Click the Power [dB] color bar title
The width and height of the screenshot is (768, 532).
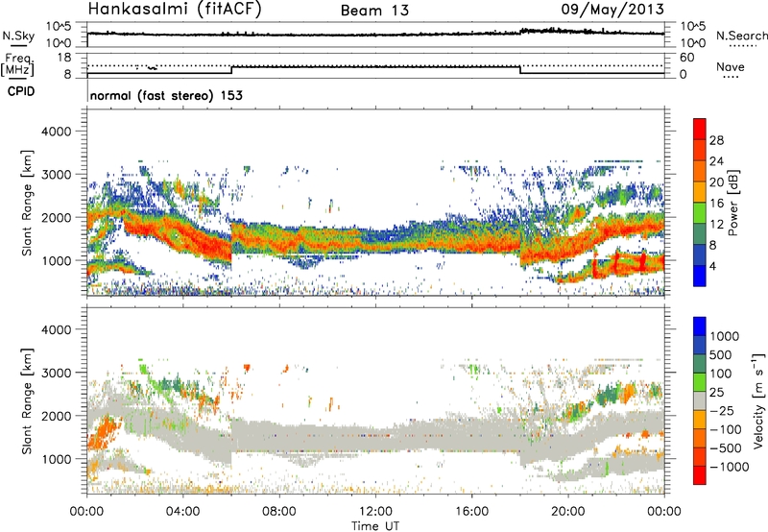[x=733, y=203]
